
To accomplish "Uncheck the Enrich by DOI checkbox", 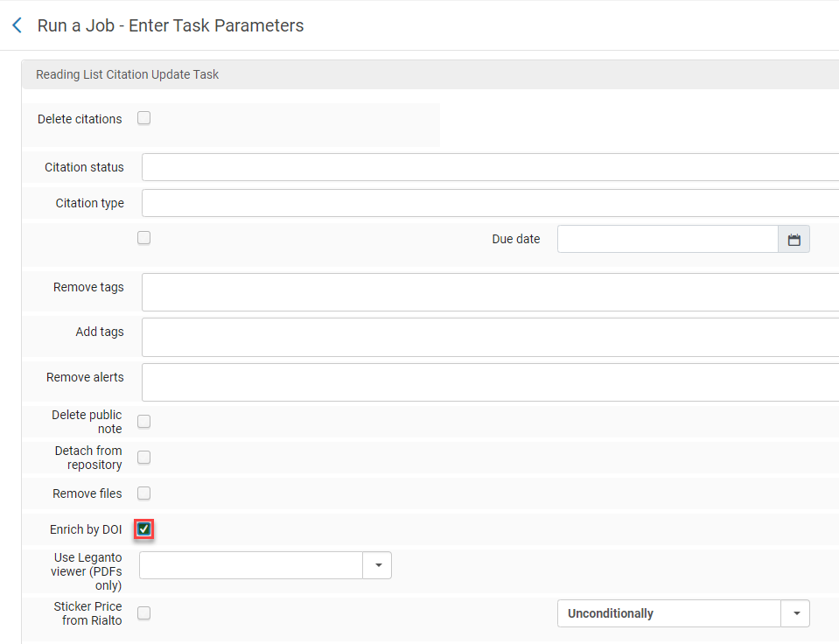I will click(x=144, y=529).
